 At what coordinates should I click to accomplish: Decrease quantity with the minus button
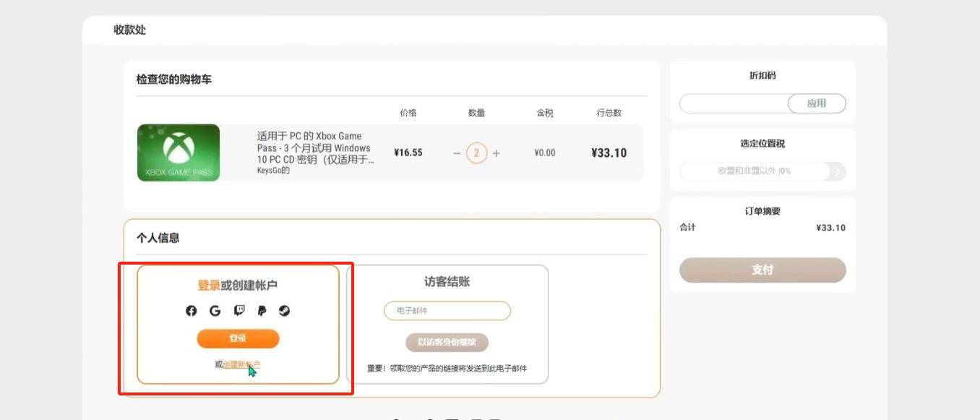pos(457,153)
